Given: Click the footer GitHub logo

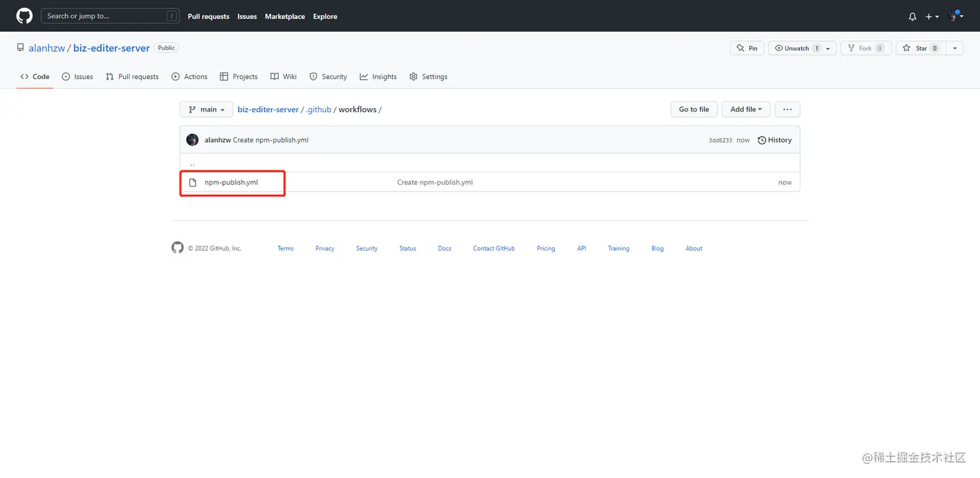Looking at the screenshot, I should tap(178, 247).
